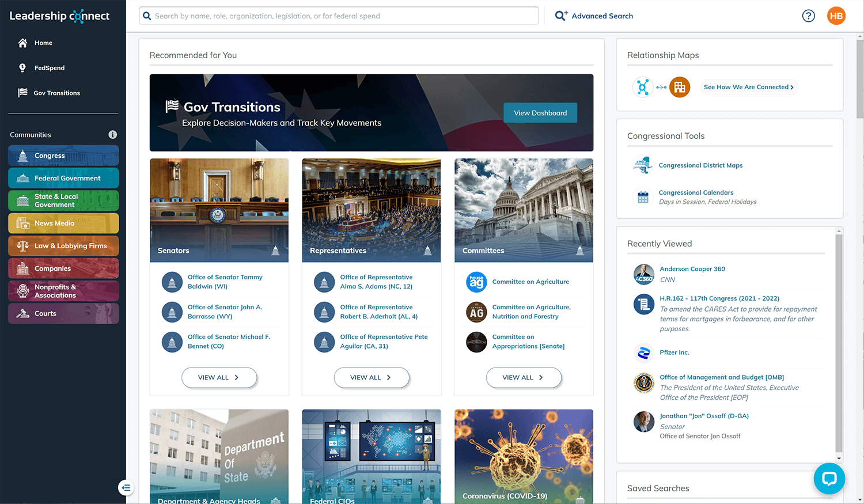
Task: Open the News Media community
Action: pyautogui.click(x=63, y=223)
